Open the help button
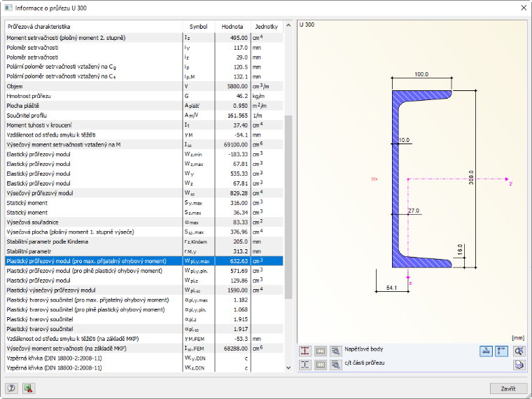 [x=11, y=388]
